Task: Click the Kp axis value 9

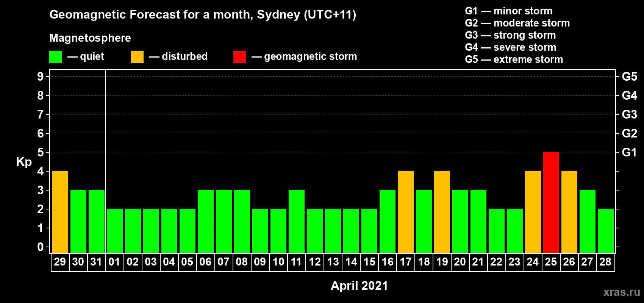Action: point(41,77)
